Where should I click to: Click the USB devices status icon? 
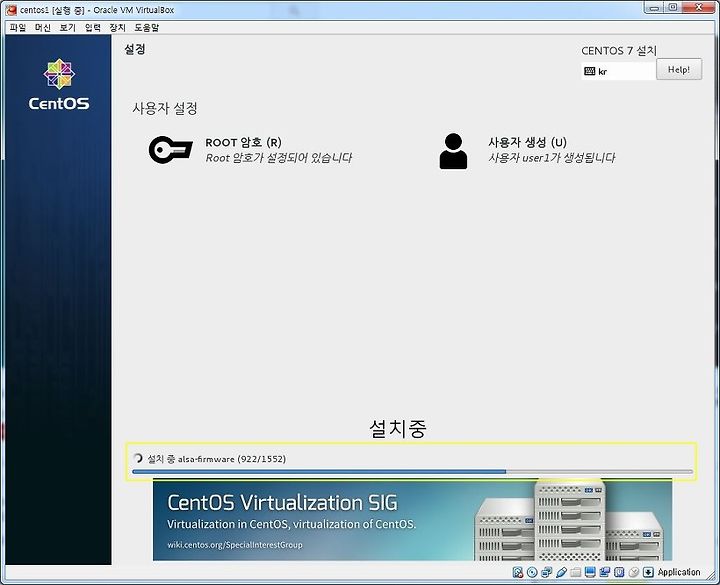click(x=561, y=572)
